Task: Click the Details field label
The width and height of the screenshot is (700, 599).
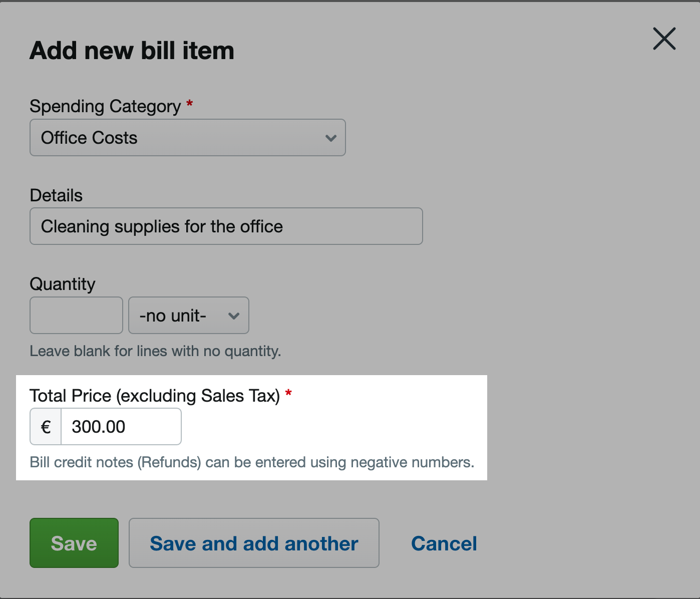Action: click(56, 195)
